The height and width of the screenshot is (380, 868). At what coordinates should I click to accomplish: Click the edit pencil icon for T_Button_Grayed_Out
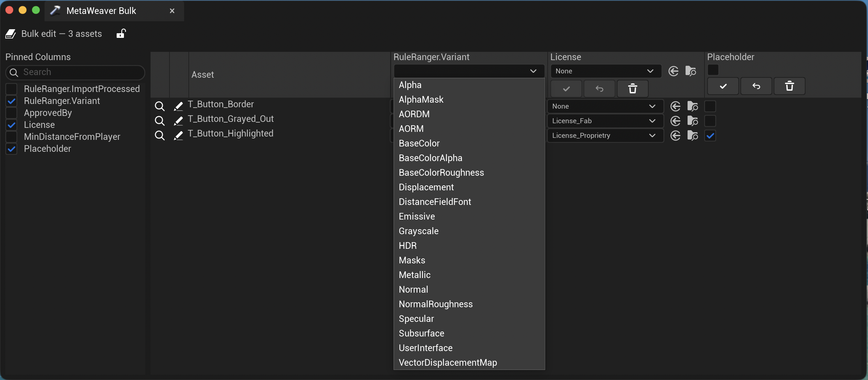pyautogui.click(x=178, y=120)
